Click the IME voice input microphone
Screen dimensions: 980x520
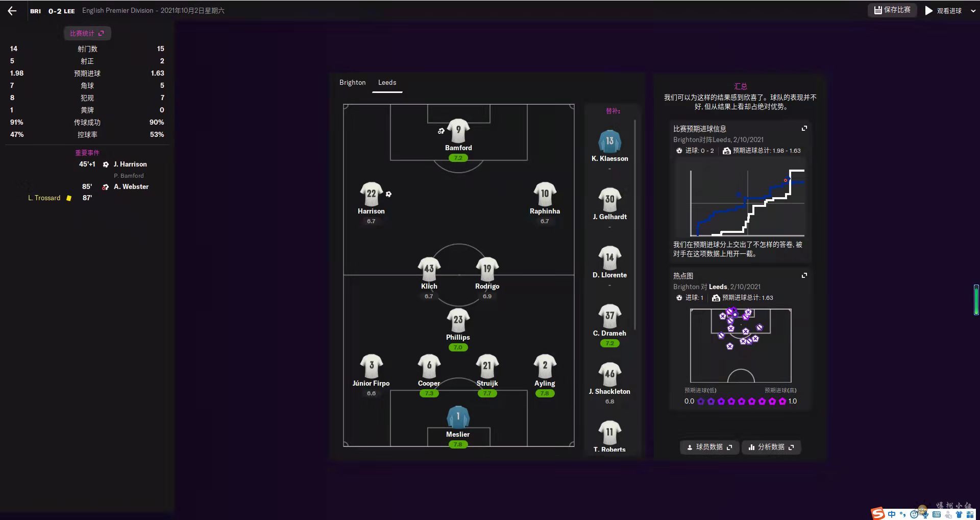(x=925, y=514)
